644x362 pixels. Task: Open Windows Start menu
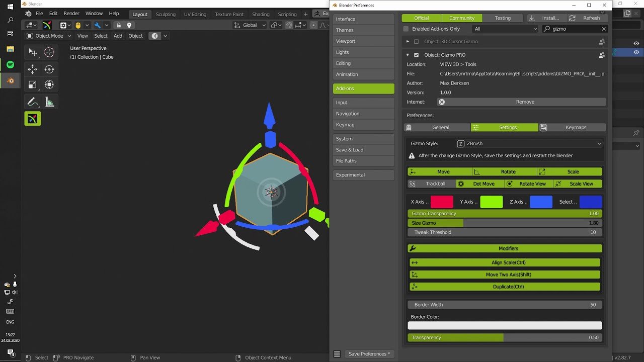[10, 7]
